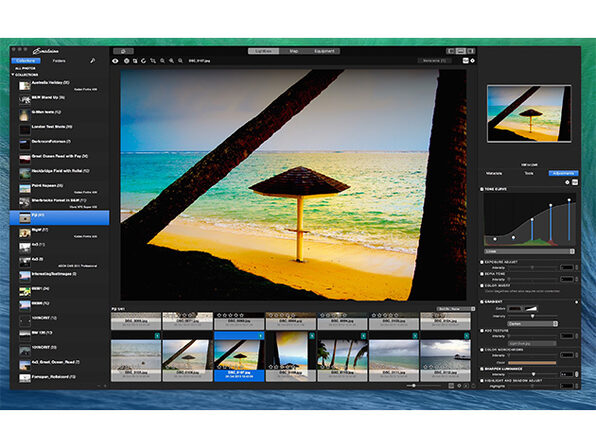Click the gear icon above Tone Curve
596x447 pixels.
click(567, 182)
